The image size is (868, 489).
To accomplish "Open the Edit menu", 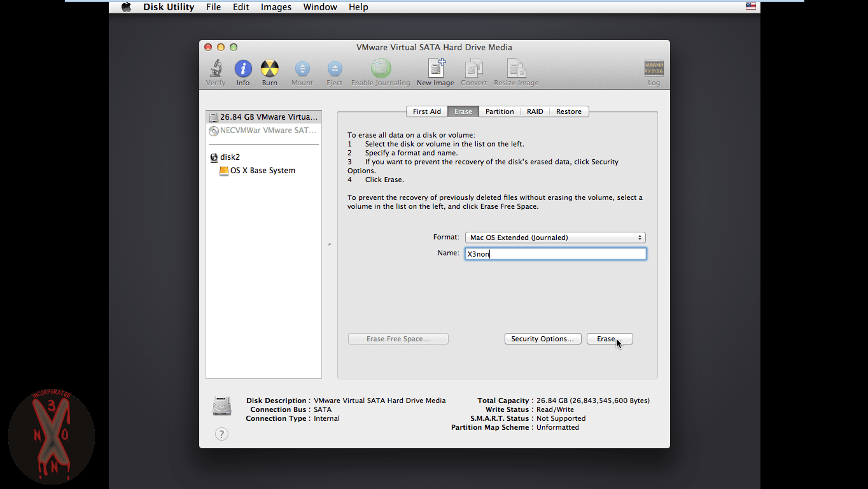I will [x=241, y=7].
